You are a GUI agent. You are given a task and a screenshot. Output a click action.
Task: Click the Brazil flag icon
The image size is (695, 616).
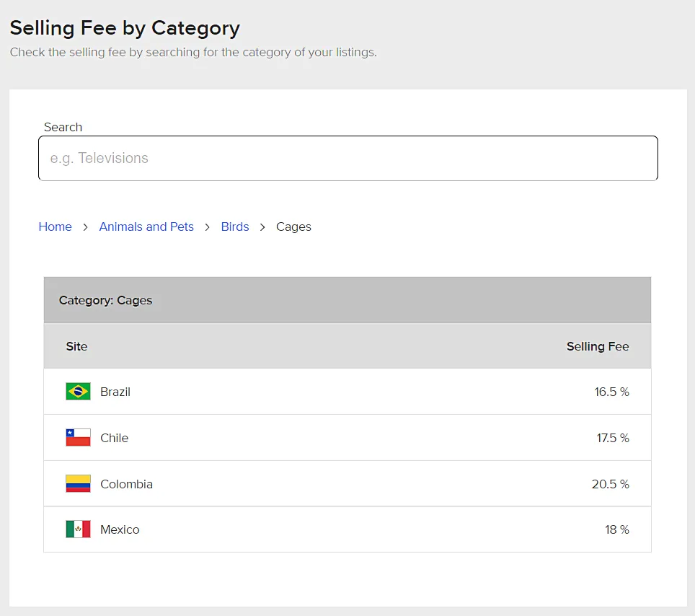click(78, 391)
